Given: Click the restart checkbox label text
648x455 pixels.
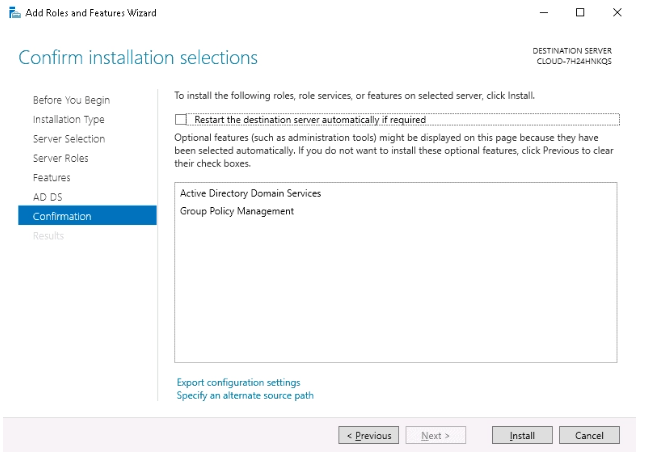Looking at the screenshot, I should click(310, 119).
